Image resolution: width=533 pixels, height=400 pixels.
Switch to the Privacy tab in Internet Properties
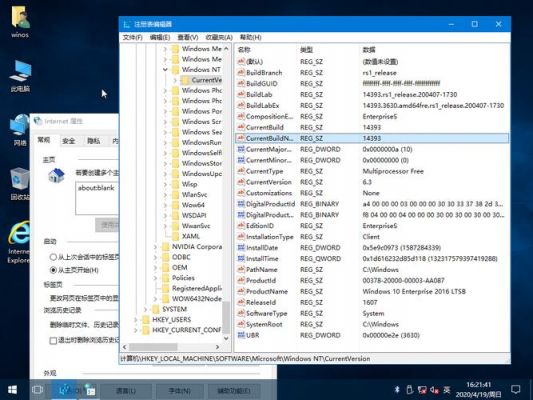[x=93, y=141]
